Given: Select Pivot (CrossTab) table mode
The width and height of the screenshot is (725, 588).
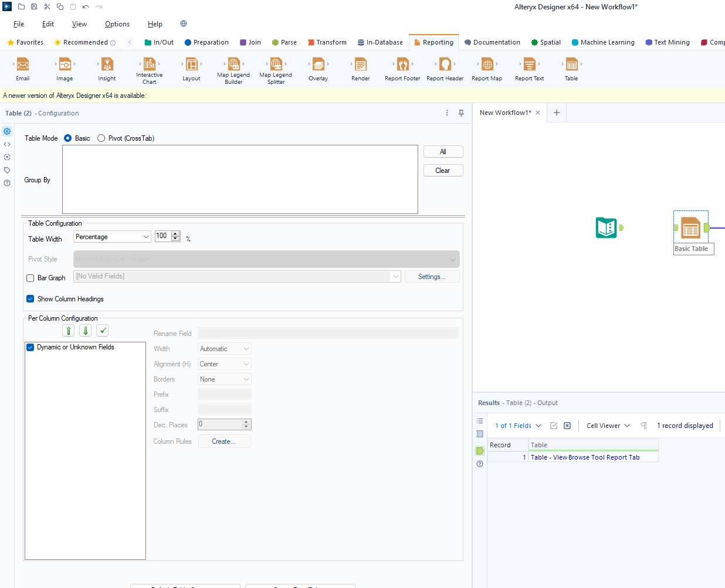Looking at the screenshot, I should [101, 138].
